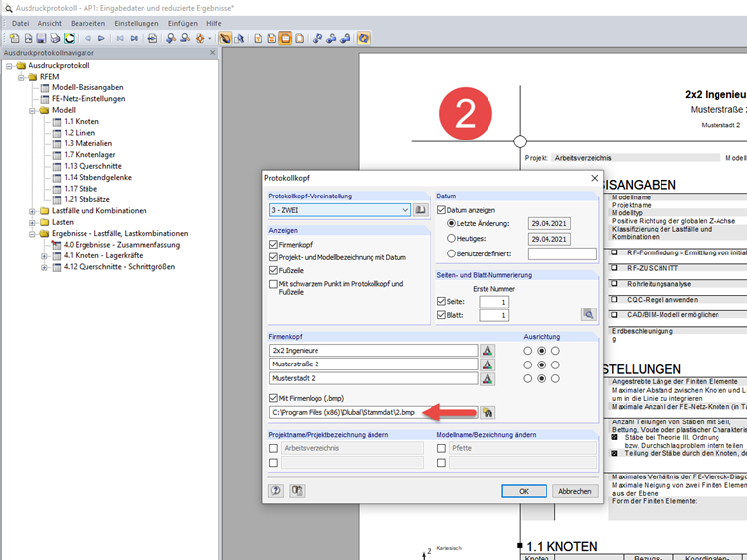The height and width of the screenshot is (560, 747).
Task: Open the Datei menu
Action: tap(20, 23)
